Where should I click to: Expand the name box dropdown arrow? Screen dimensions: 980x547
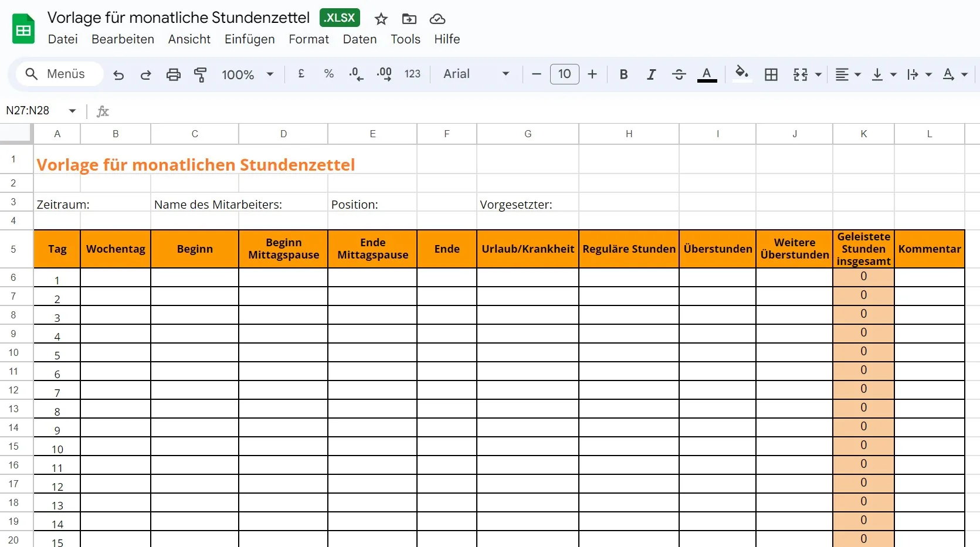coord(72,111)
